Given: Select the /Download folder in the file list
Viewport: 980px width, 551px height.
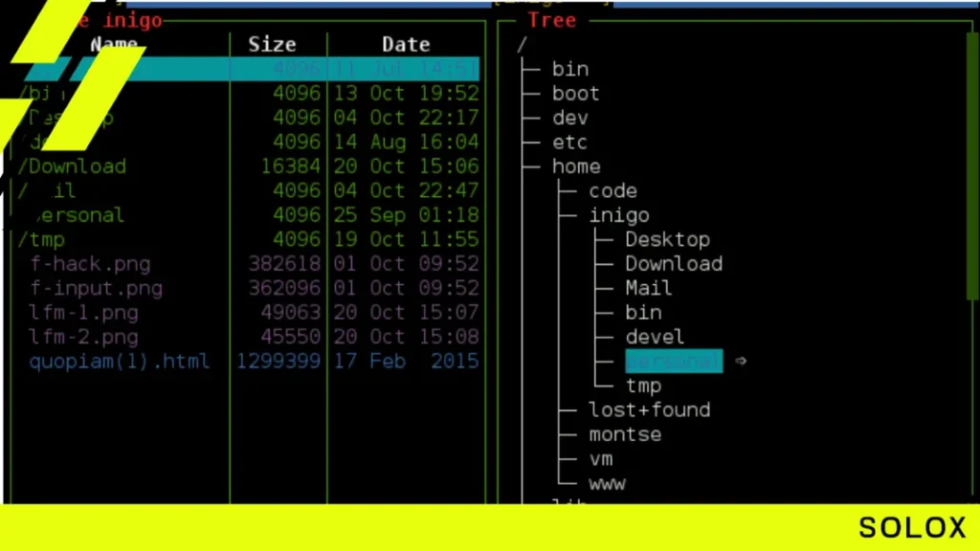Looking at the screenshot, I should [72, 166].
